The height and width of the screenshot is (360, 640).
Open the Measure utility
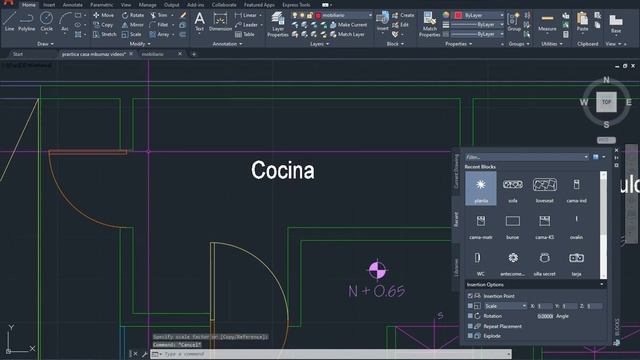pyautogui.click(x=547, y=21)
